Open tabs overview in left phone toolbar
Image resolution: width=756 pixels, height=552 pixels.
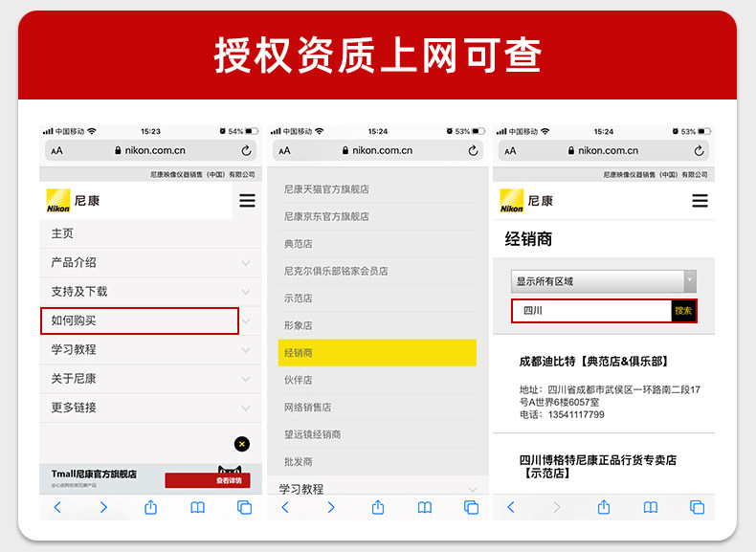coord(244,507)
